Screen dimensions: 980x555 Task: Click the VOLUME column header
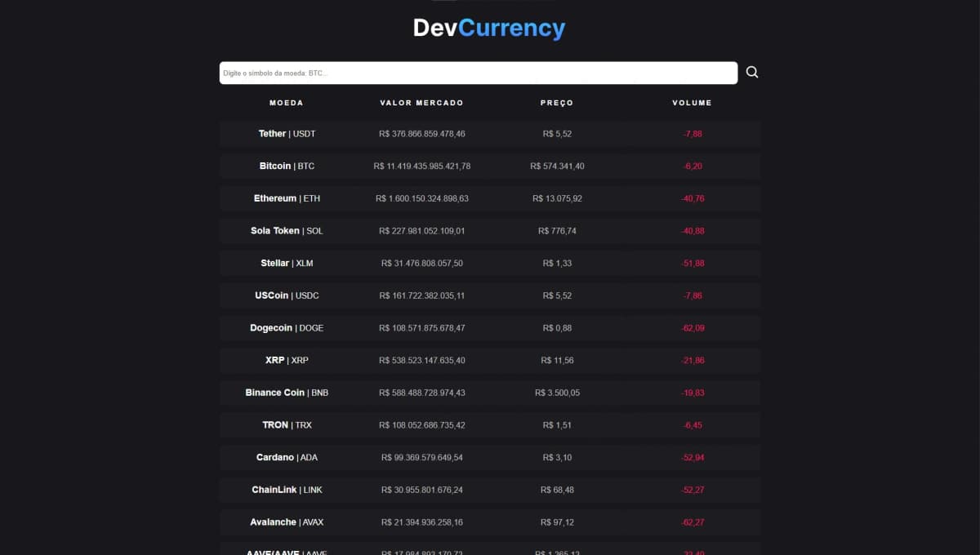[x=692, y=103]
